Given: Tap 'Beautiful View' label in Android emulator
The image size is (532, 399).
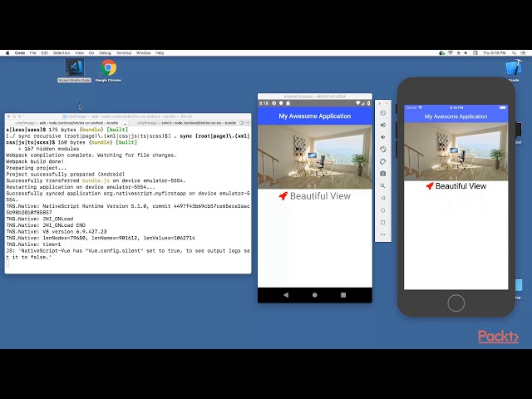Looking at the screenshot, I should pyautogui.click(x=320, y=196).
